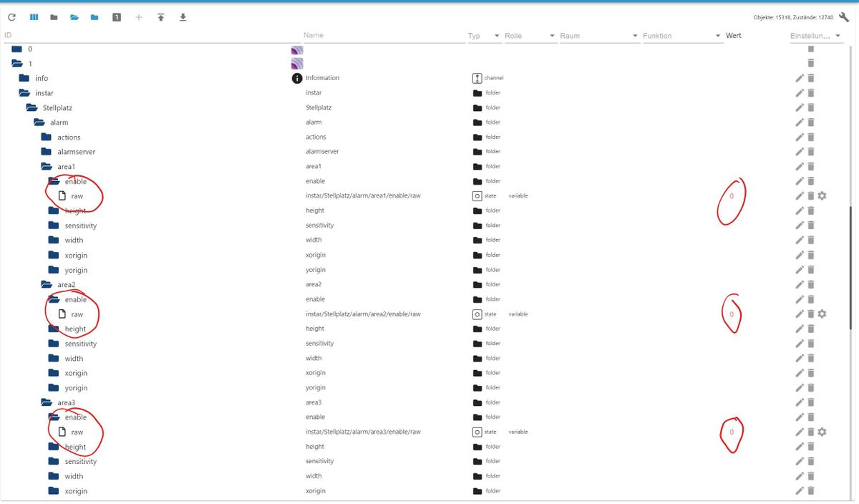Viewport: 859px width, 504px height.
Task: Open wrench settings next to object count
Action: click(843, 17)
